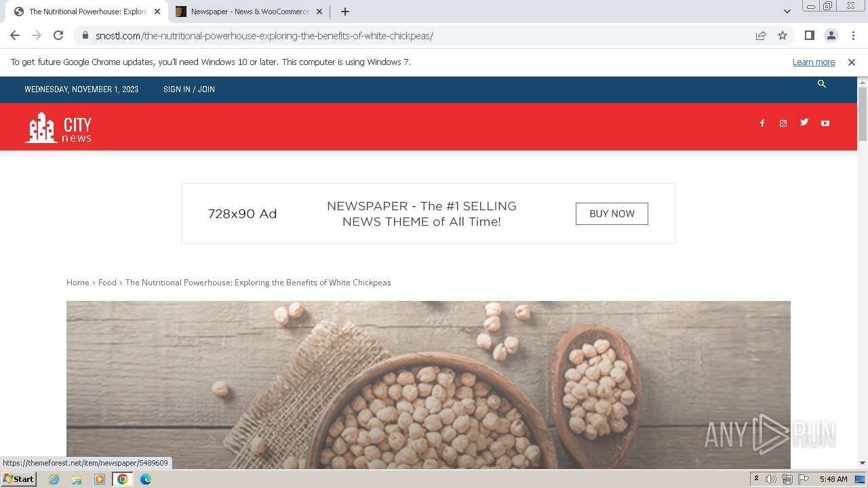This screenshot has width=868, height=488.
Task: Close the Nutritional Powerhouse tab
Action: 157,12
